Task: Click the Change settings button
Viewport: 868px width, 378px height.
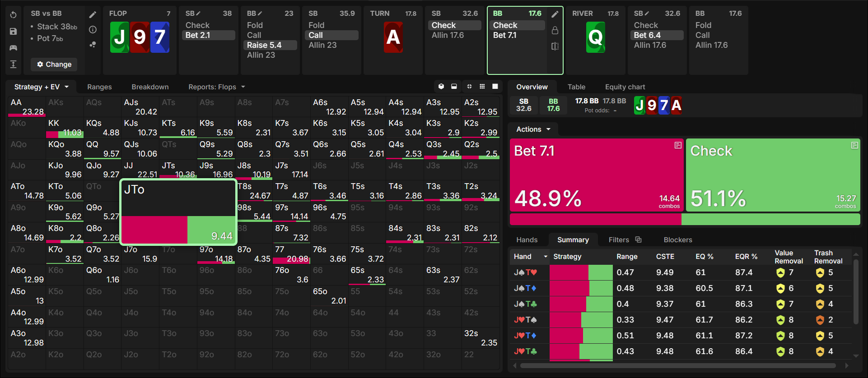Action: click(x=54, y=65)
